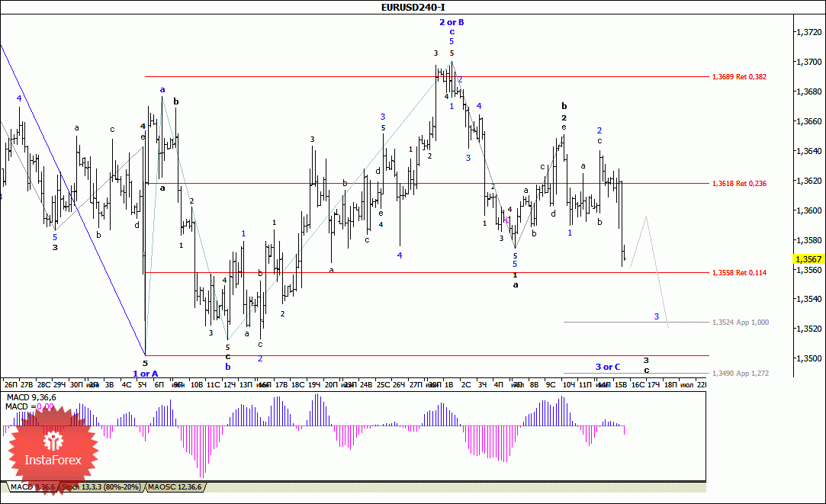Click the 2С date on time axis
The height and width of the screenshot is (504, 826).
(x=466, y=385)
